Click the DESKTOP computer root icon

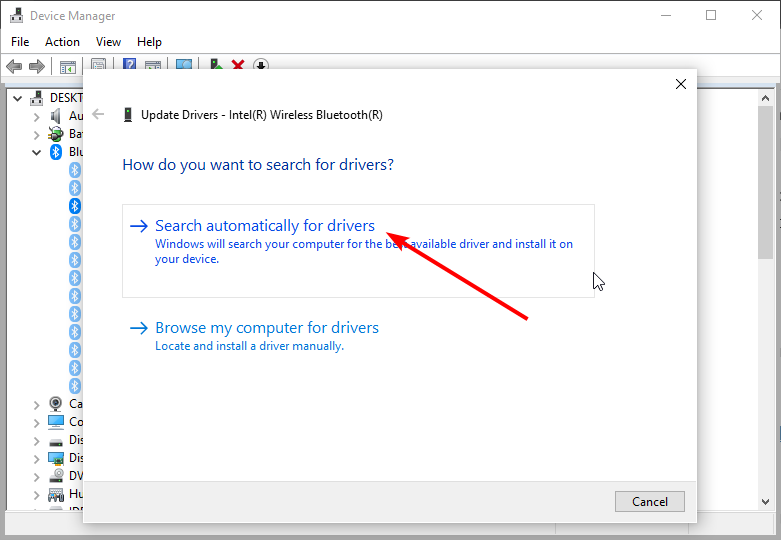36,98
